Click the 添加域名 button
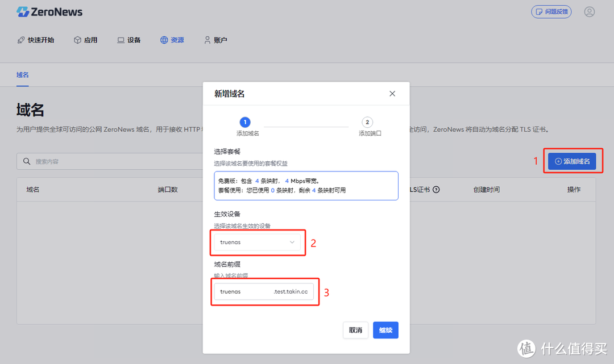The width and height of the screenshot is (614, 364). pyautogui.click(x=572, y=161)
